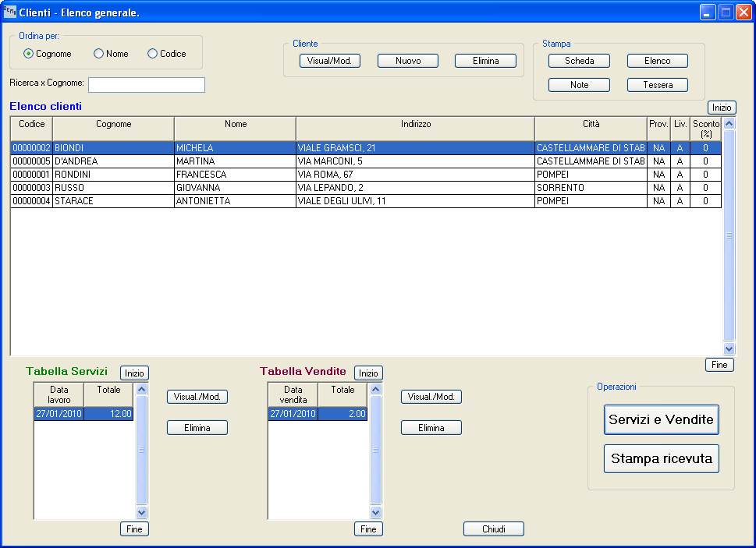Click the Cliente Visual/Mod. button
The width and height of the screenshot is (756, 548).
coord(330,61)
